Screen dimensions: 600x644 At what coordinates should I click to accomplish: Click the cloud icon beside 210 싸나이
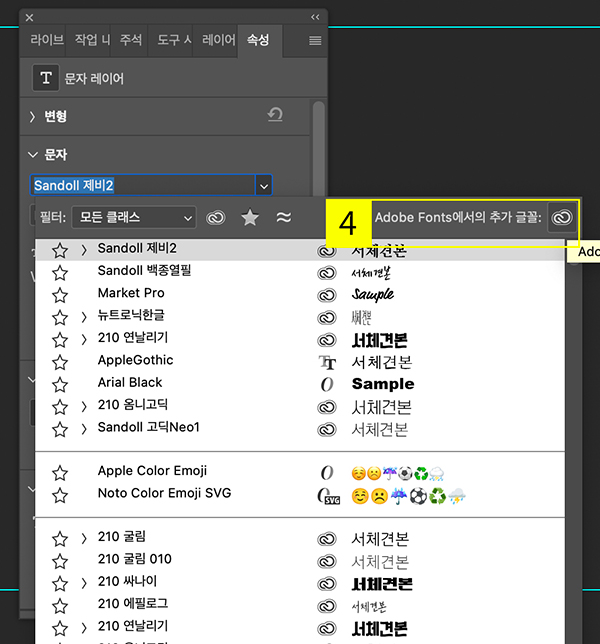pyautogui.click(x=327, y=584)
